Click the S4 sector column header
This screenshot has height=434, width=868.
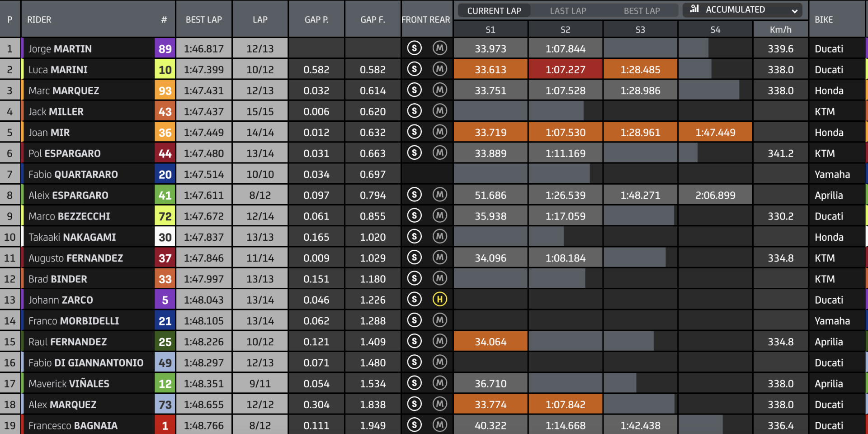[x=715, y=30]
